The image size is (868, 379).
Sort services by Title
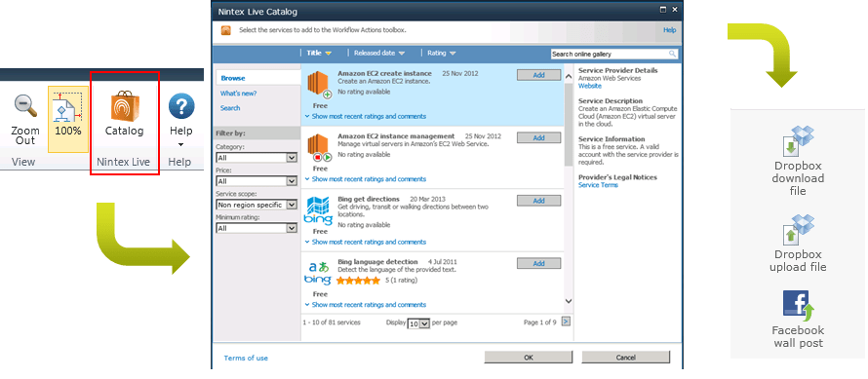pos(320,54)
